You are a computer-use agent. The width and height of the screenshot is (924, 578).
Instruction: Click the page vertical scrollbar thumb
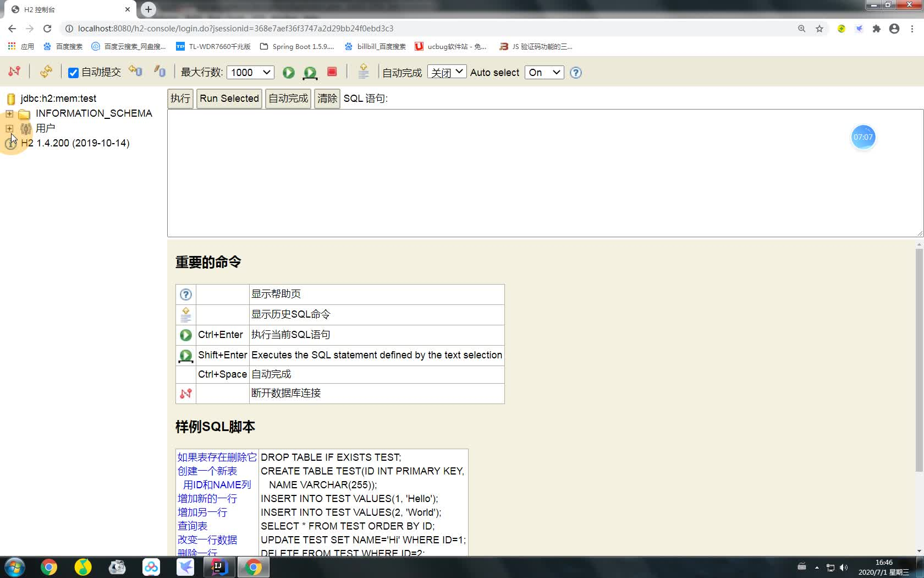[x=919, y=361]
